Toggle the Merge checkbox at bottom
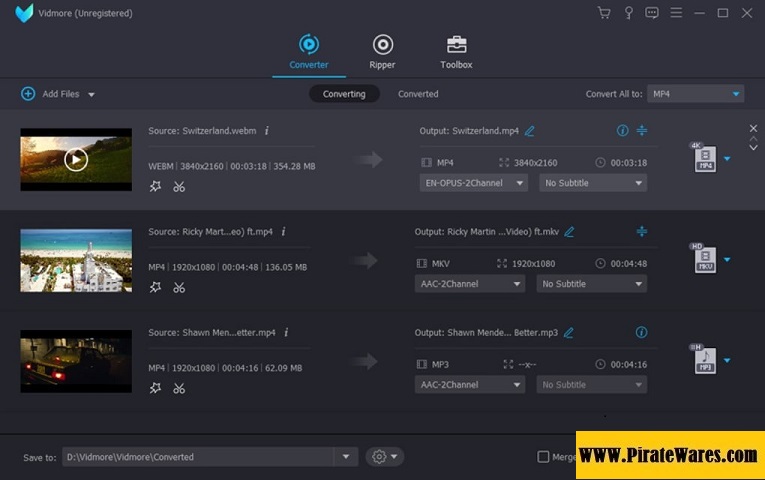The width and height of the screenshot is (765, 480). pyautogui.click(x=543, y=457)
